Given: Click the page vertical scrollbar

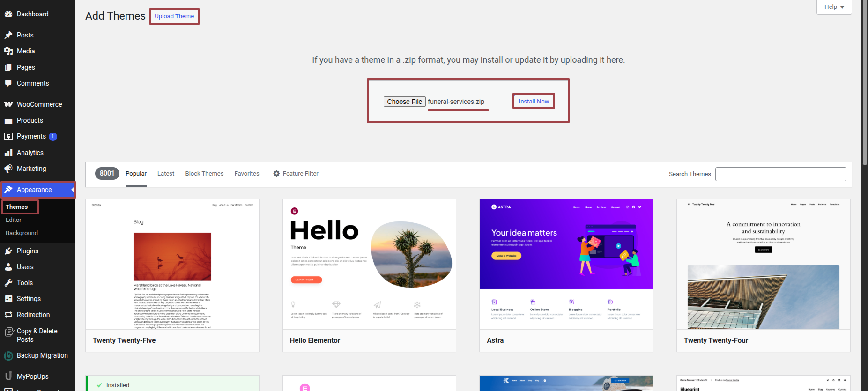Looking at the screenshot, I should point(865,94).
